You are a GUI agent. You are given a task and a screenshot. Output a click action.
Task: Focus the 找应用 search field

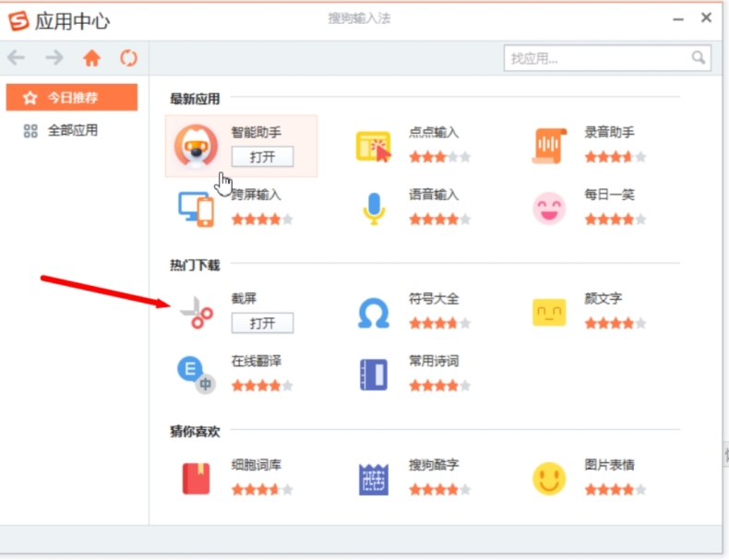[607, 58]
